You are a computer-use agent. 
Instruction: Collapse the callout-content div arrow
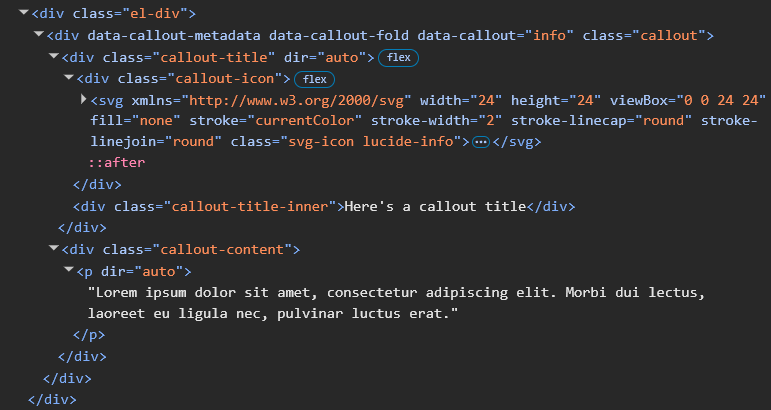53,249
